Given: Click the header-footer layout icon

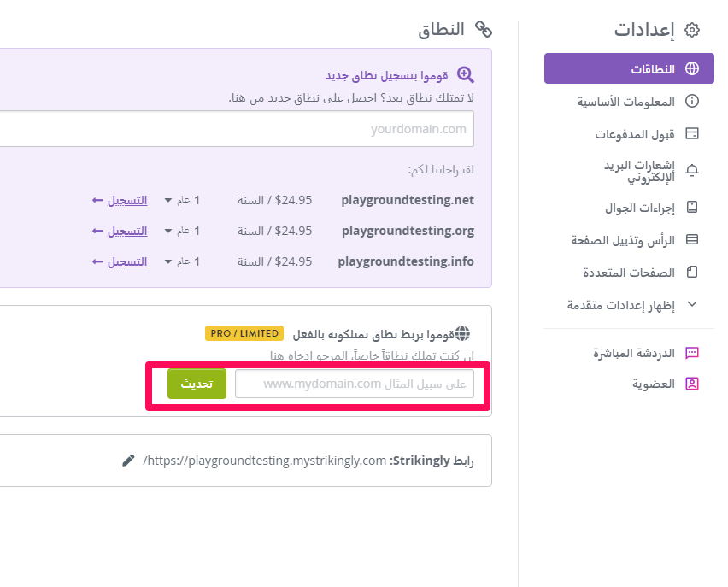Looking at the screenshot, I should (692, 239).
